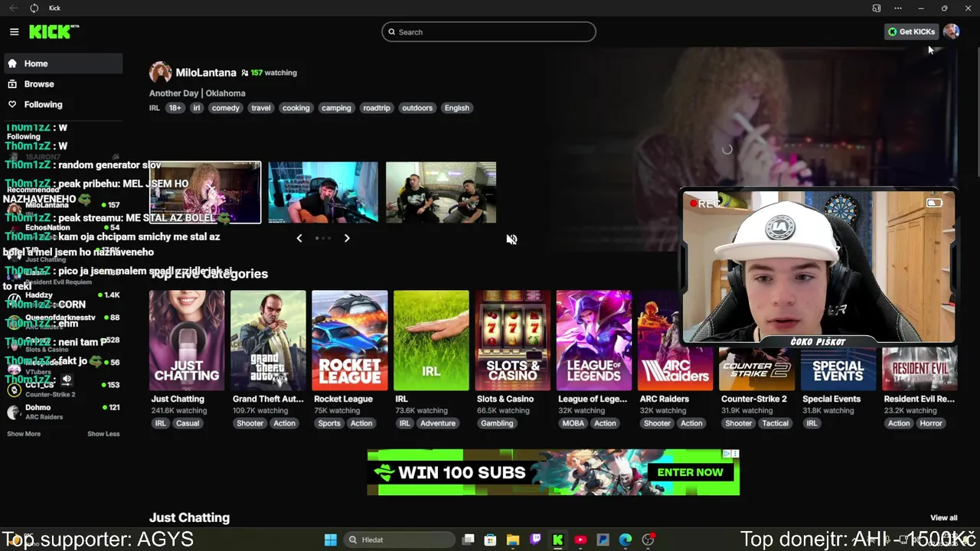This screenshot has height=551, width=980.
Task: Click the green KICK logo
Action: [54, 31]
